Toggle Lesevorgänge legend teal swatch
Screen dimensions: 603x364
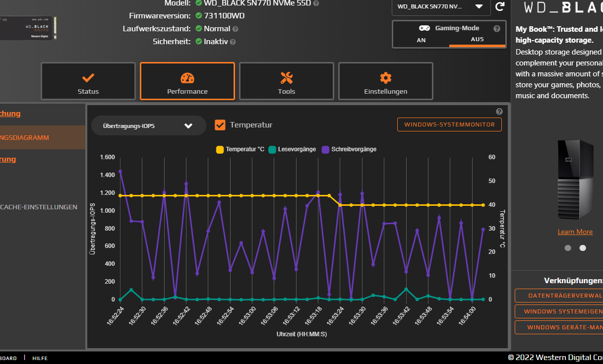(273, 149)
